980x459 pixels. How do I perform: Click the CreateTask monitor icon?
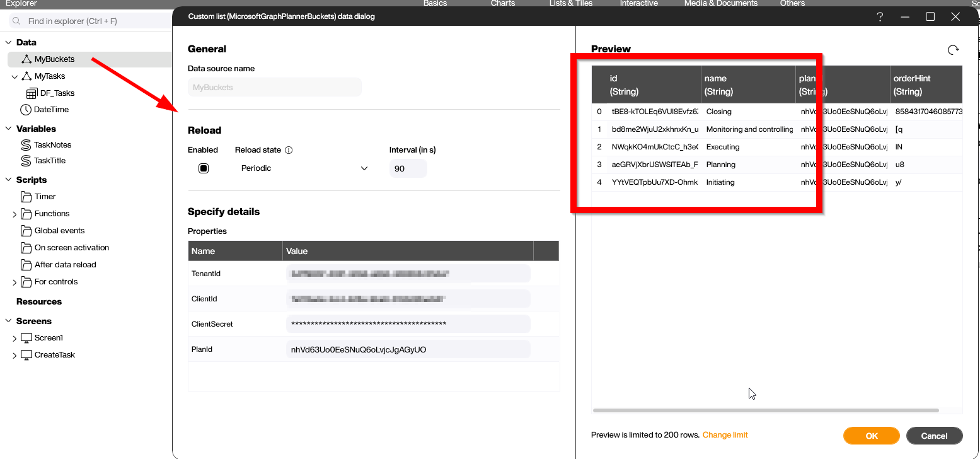[x=26, y=355]
